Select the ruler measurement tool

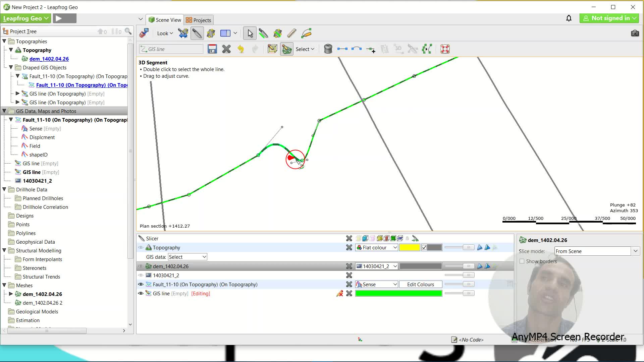(291, 33)
